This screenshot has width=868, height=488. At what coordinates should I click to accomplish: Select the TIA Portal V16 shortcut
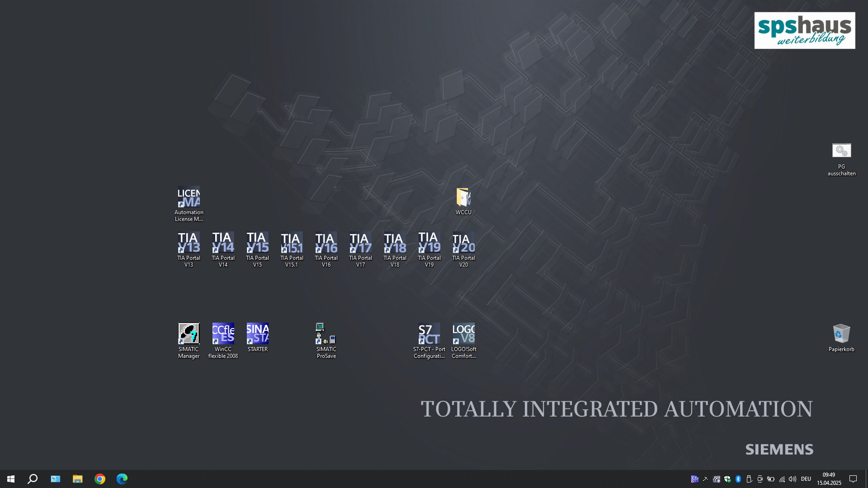point(326,249)
